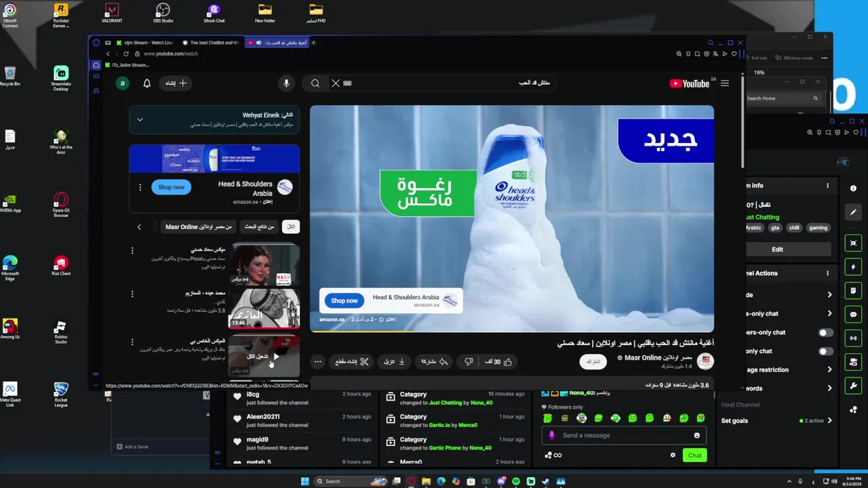
Task: Click the chat bubble icon in Kick sidebar
Action: (853, 315)
